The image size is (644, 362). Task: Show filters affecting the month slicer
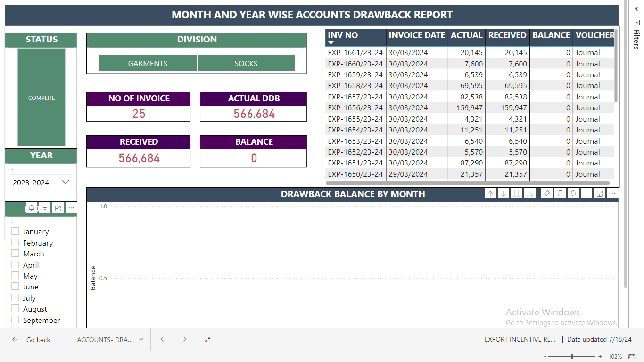pyautogui.click(x=45, y=208)
